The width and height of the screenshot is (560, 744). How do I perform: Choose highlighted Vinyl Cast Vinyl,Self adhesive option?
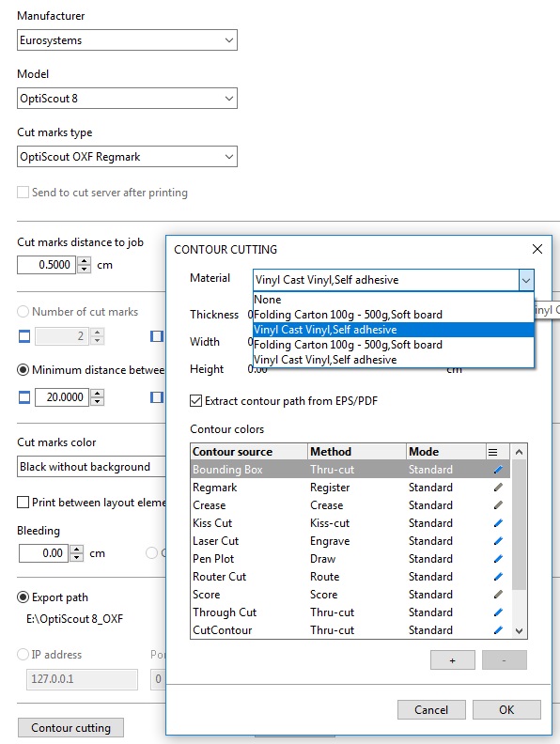click(394, 330)
